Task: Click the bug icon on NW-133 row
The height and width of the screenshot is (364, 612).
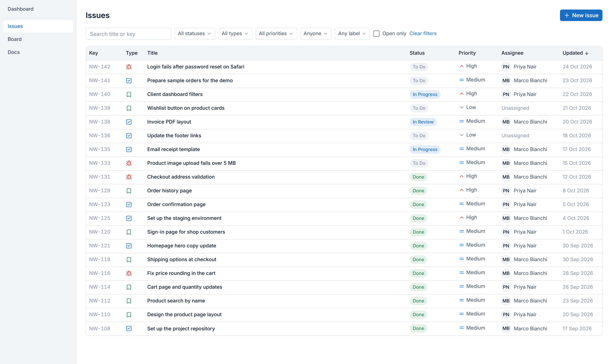Action: click(x=129, y=163)
